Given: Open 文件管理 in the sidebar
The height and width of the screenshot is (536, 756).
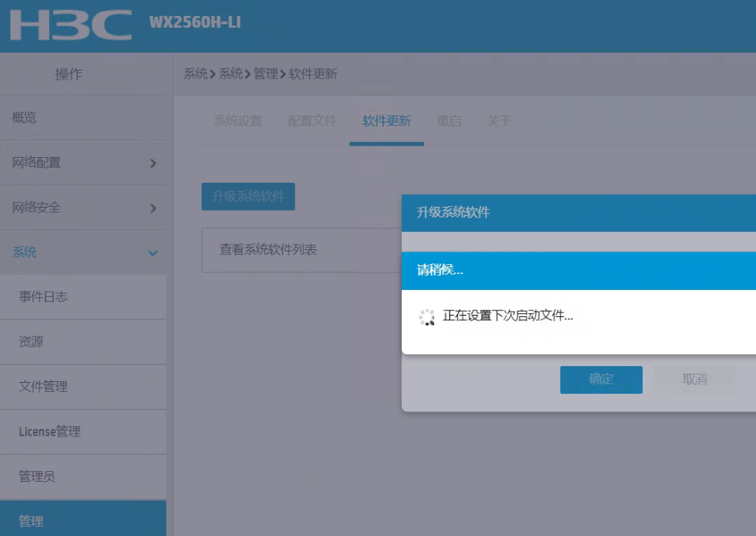Looking at the screenshot, I should click(83, 387).
